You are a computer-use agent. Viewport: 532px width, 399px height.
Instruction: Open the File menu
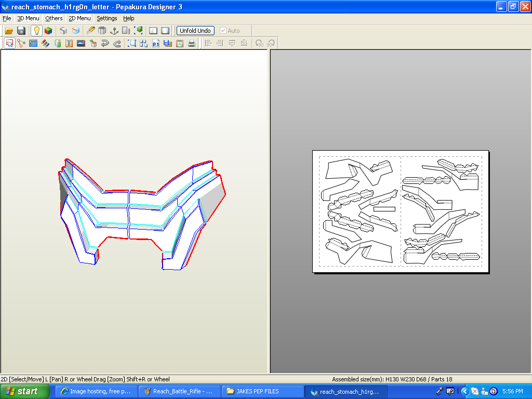point(7,18)
